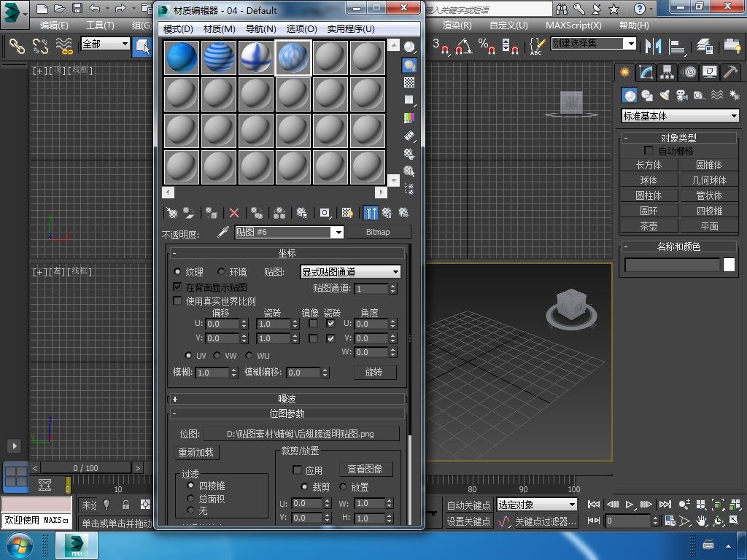Image resolution: width=747 pixels, height=560 pixels.
Task: Click the 茶壶 teapot button
Action: click(x=649, y=226)
